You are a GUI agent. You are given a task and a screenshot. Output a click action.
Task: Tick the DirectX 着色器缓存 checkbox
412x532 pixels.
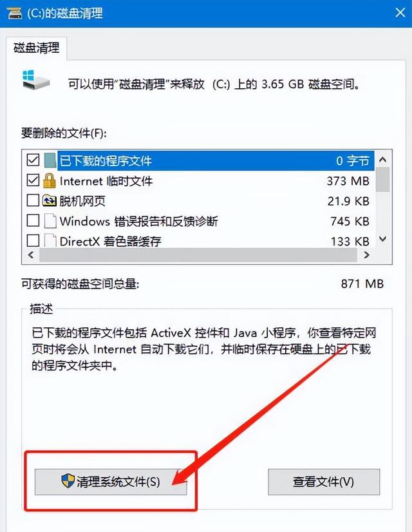pos(33,240)
